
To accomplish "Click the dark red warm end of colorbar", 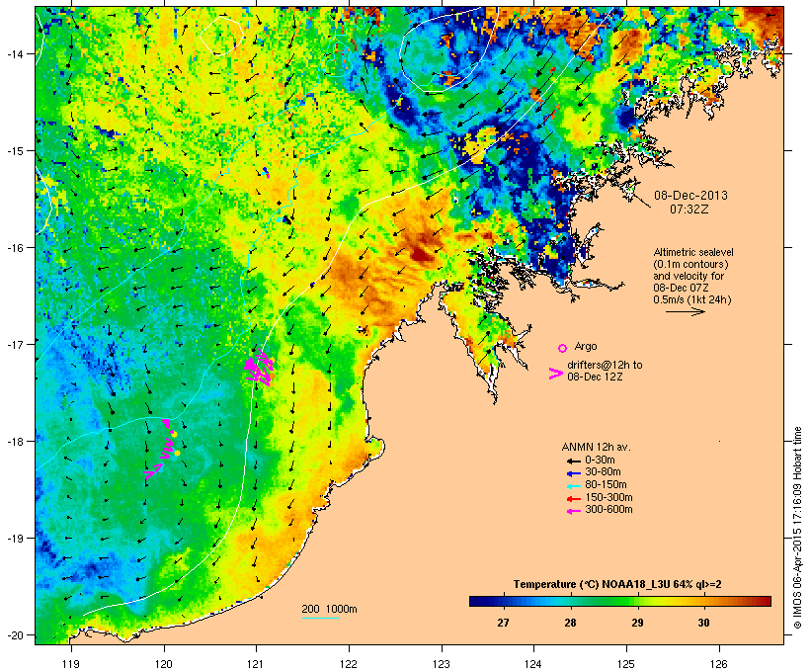I will (764, 601).
